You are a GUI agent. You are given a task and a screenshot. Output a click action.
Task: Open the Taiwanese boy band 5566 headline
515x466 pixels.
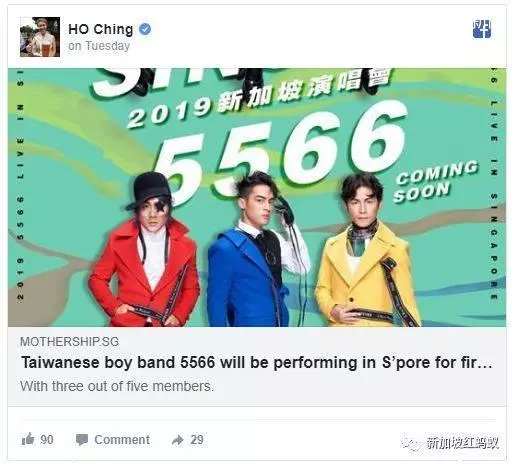coord(257,363)
